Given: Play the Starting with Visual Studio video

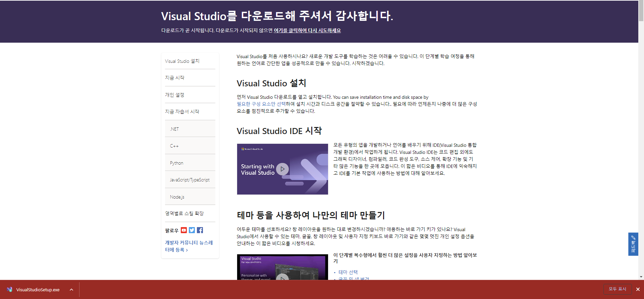Looking at the screenshot, I should coord(282,169).
